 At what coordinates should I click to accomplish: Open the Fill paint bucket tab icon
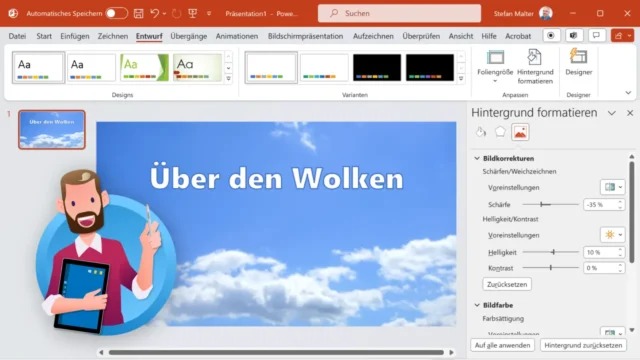click(x=481, y=132)
